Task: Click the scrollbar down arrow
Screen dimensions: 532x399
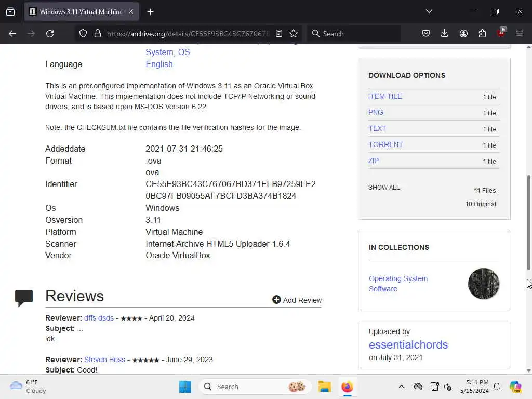Action: [x=528, y=371]
